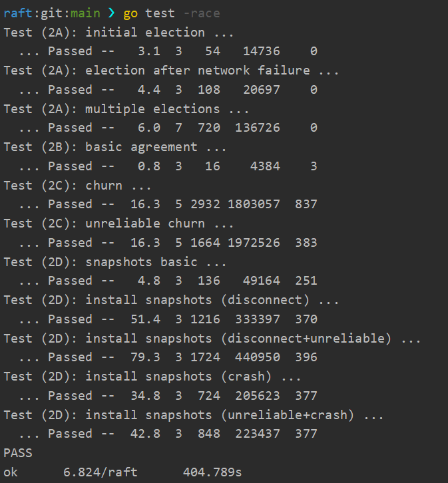Click the "Test (2C): churn" line
The height and width of the screenshot is (483, 448).
coord(78,185)
